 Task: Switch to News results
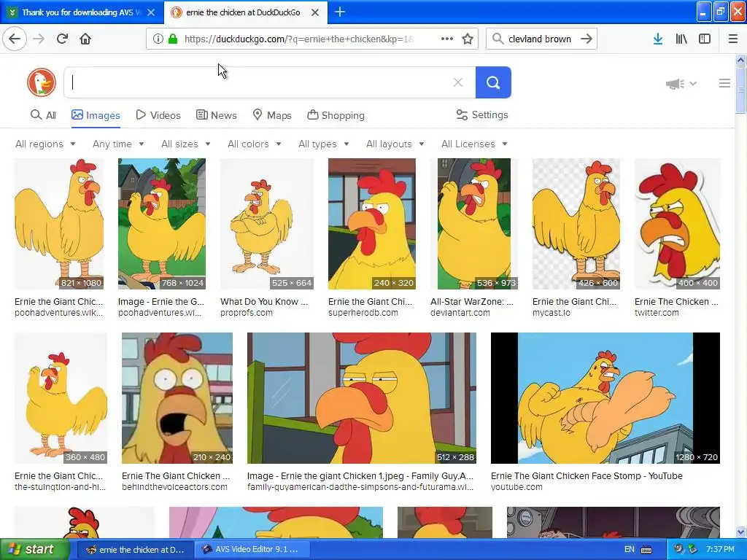tap(216, 115)
